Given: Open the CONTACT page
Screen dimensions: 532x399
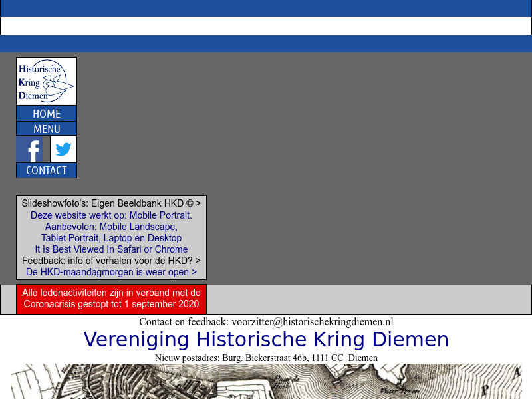Looking at the screenshot, I should click(46, 170).
